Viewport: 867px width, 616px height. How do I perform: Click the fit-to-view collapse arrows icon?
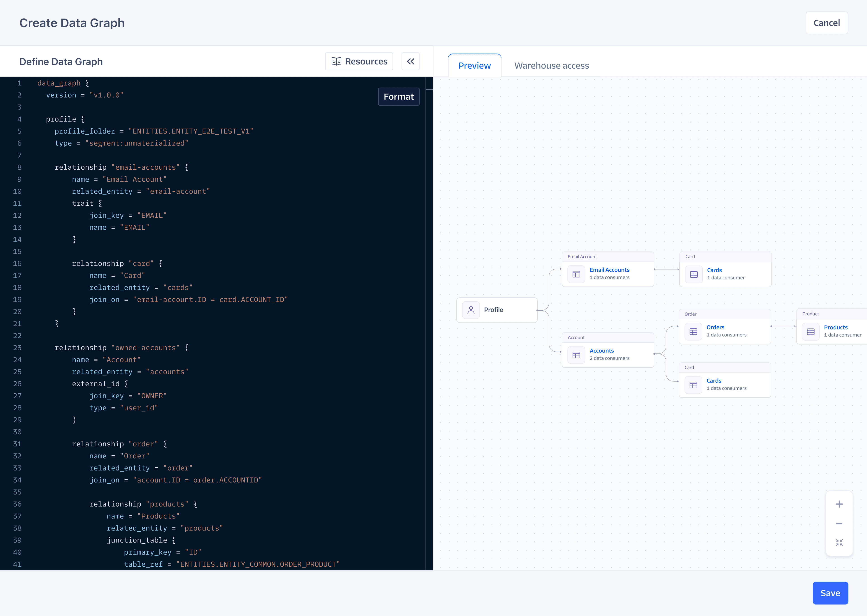click(x=839, y=542)
